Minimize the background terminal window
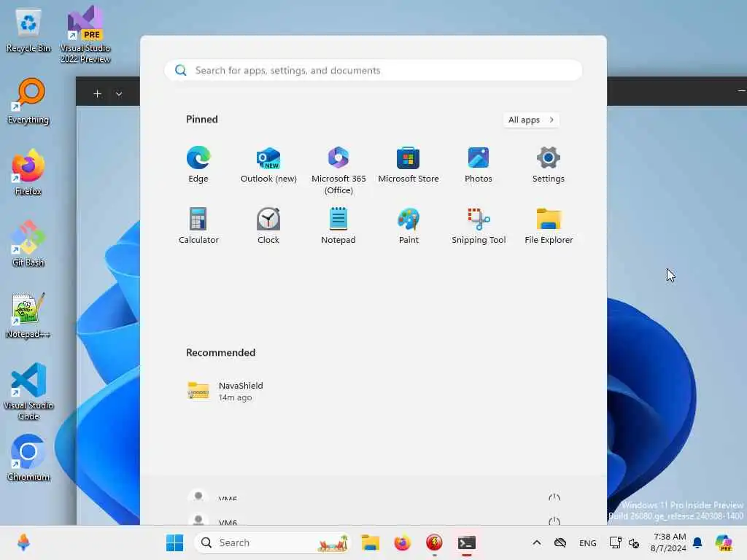This screenshot has width=747, height=560. (x=741, y=91)
